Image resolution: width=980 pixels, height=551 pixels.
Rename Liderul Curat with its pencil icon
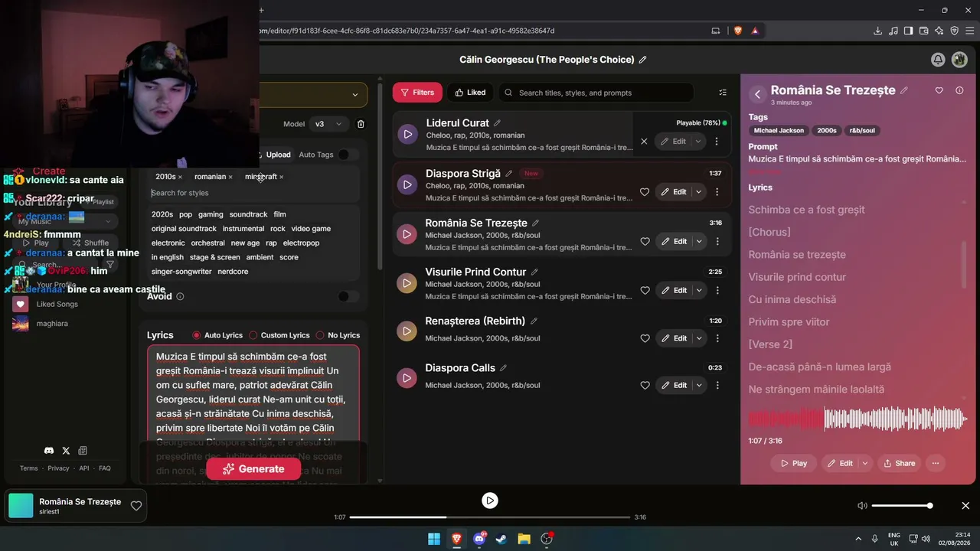pyautogui.click(x=498, y=123)
